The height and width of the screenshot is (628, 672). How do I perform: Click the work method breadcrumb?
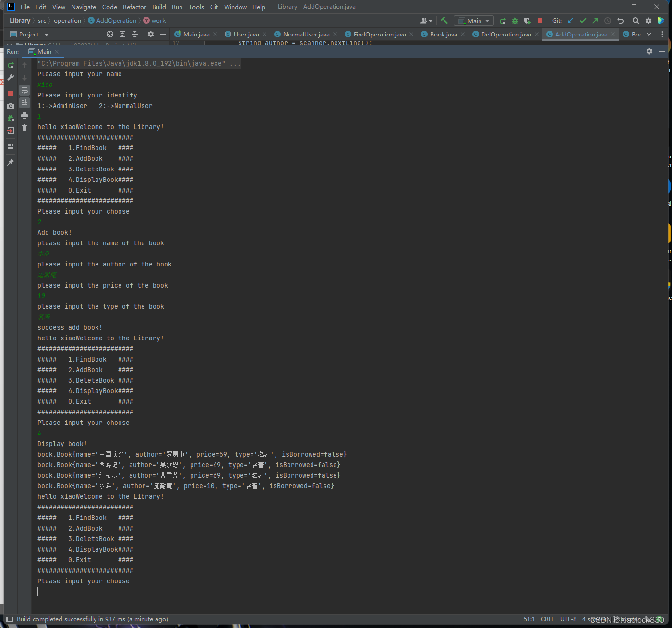[x=155, y=21]
